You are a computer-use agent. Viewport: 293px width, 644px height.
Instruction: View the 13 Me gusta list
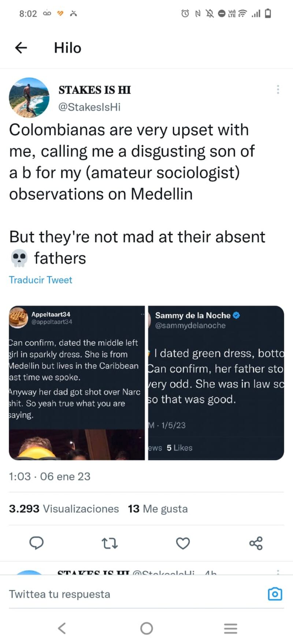pos(158,509)
